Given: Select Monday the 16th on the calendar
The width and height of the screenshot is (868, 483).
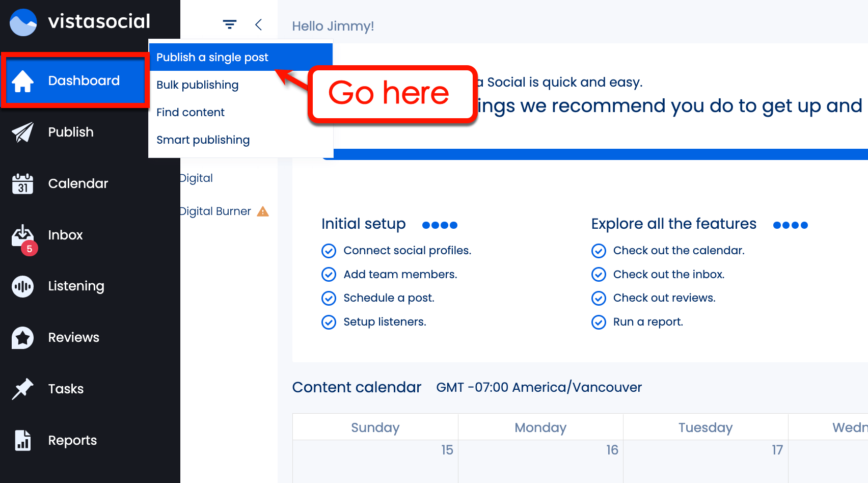Looking at the screenshot, I should click(x=540, y=459).
